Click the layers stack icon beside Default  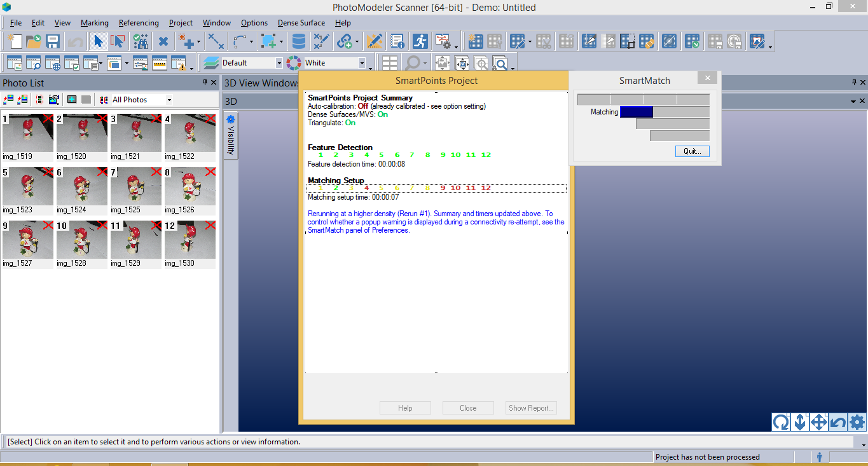(210, 63)
